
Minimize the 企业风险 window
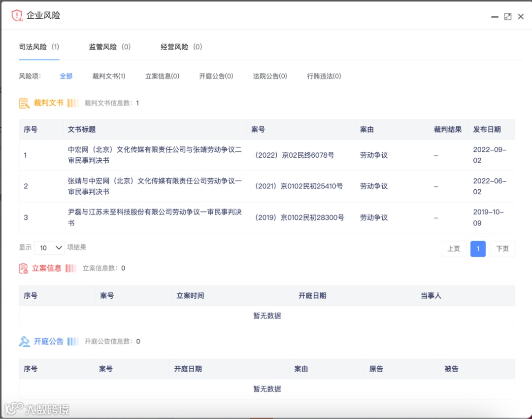[x=495, y=17]
